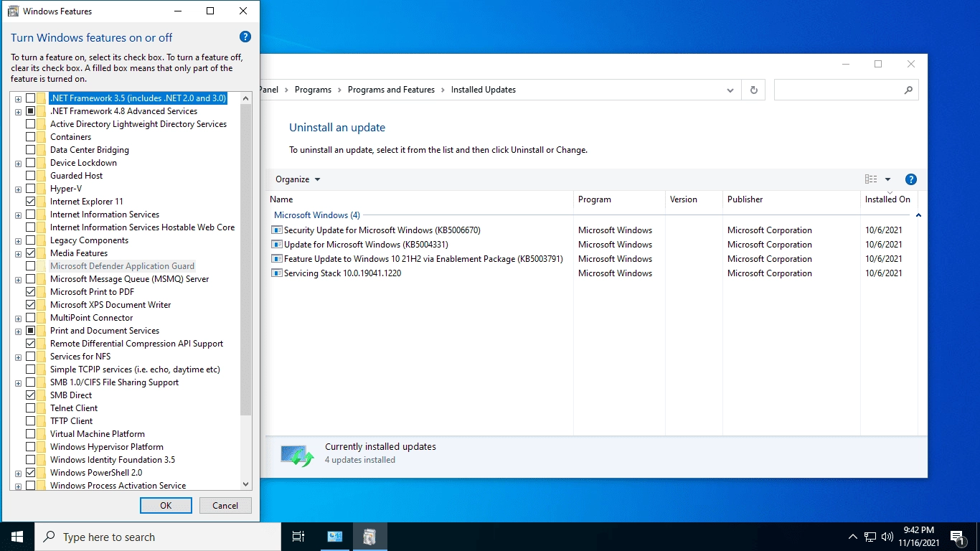Viewport: 980px width, 551px height.
Task: Click the features list scroll up arrow
Action: pyautogui.click(x=246, y=98)
